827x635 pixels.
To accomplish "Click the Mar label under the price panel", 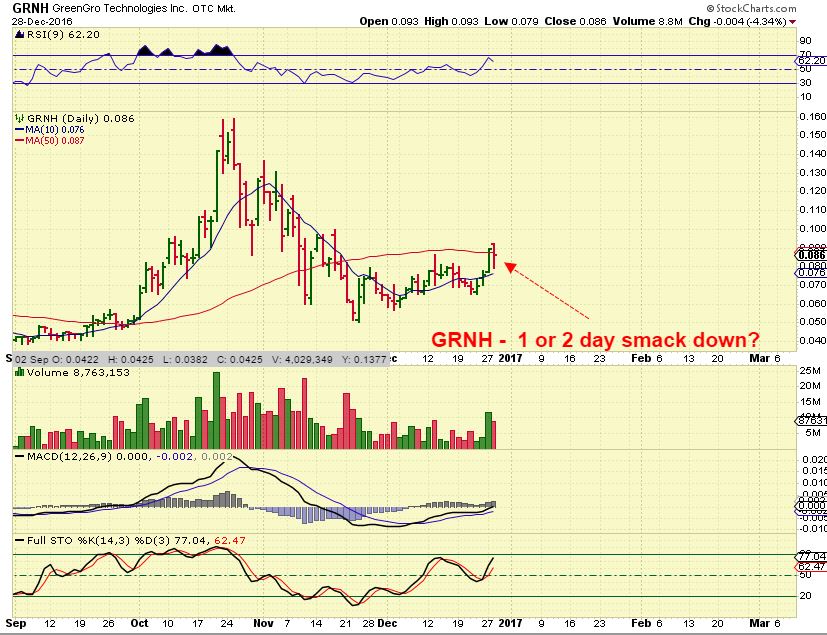I will 760,359.
